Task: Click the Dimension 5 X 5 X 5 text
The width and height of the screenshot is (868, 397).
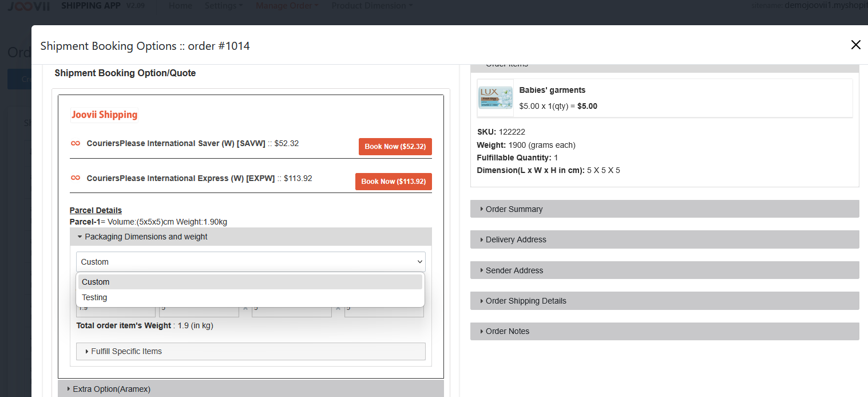Action: 548,170
